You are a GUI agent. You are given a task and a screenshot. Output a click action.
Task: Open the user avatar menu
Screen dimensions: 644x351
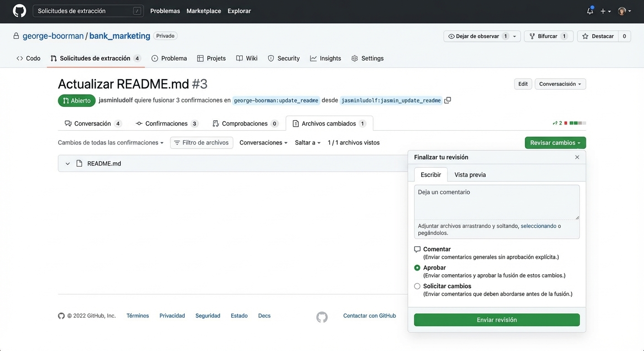pyautogui.click(x=624, y=11)
